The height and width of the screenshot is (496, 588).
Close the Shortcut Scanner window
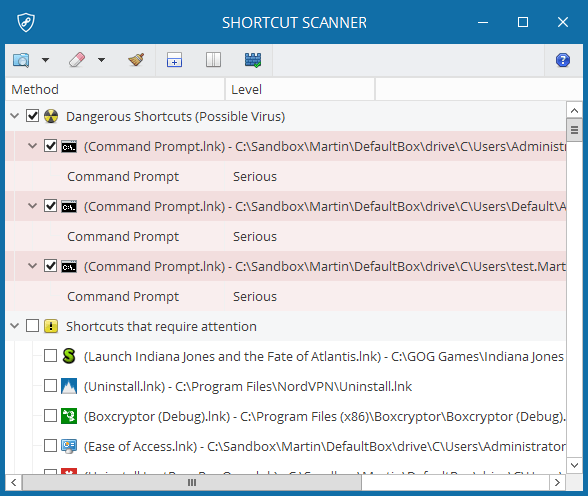[x=563, y=22]
